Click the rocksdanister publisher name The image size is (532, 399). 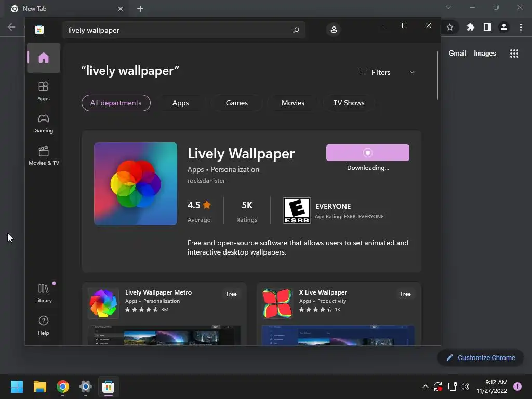click(206, 181)
